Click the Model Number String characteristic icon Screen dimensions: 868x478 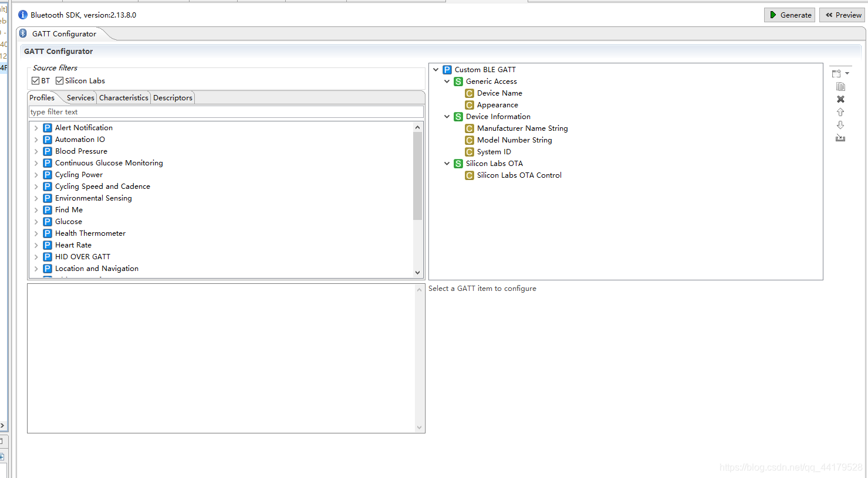[470, 140]
